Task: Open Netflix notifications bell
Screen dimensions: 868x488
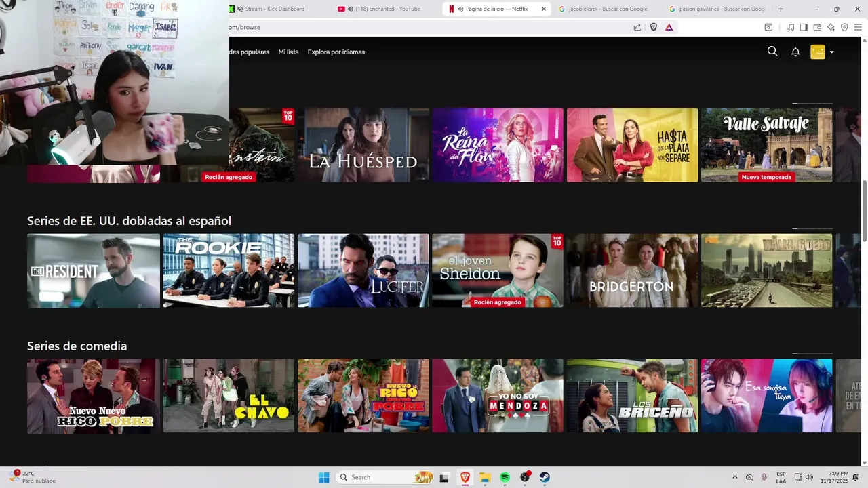Action: 795,52
